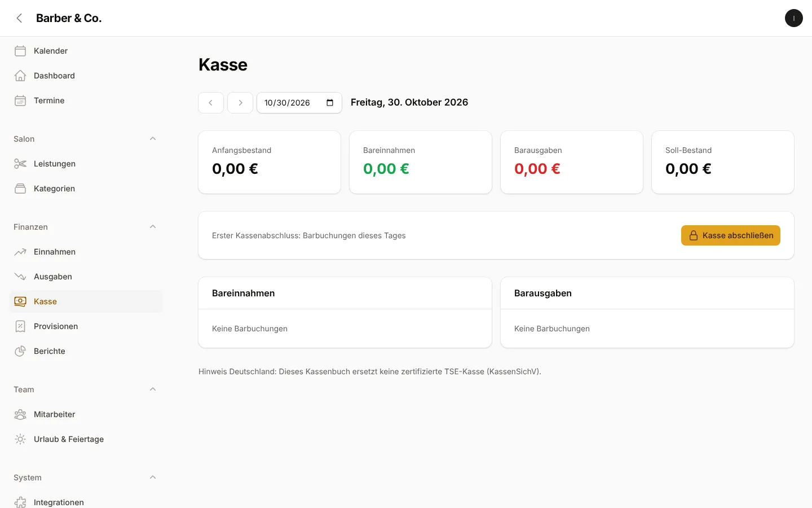Click the Integrationen puzzle icon

[20, 502]
